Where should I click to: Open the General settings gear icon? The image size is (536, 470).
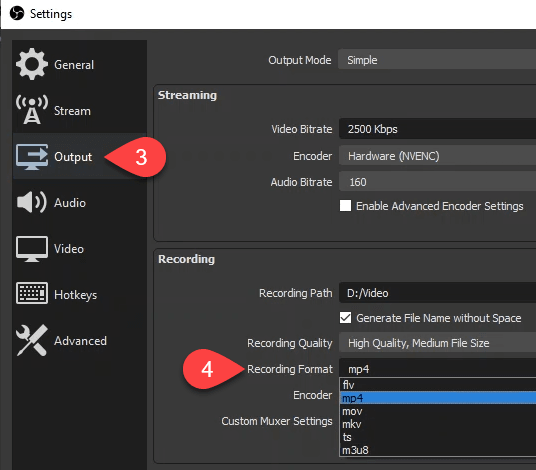[x=32, y=64]
